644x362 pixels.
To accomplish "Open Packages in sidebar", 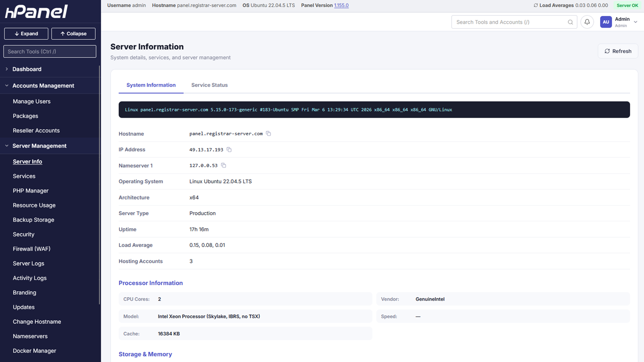I will pos(26,116).
